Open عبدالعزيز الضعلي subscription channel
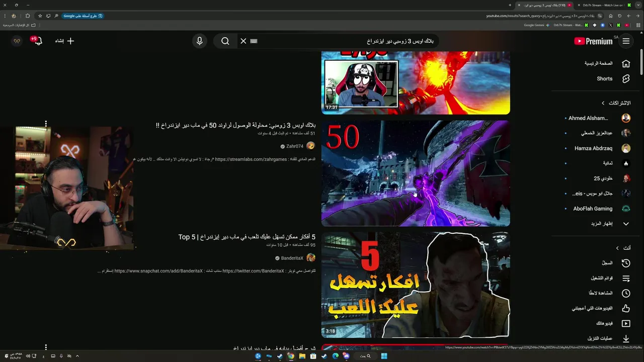The image size is (644, 362). (598, 133)
